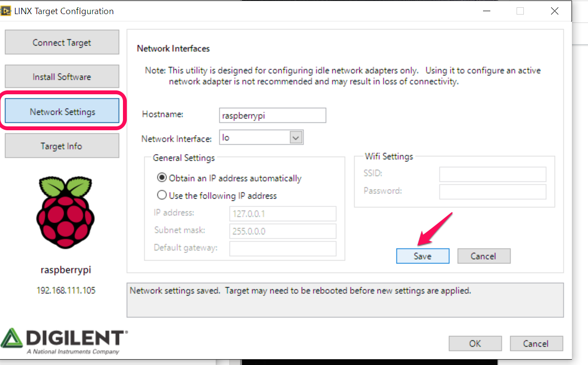Switch to Install Software section
Viewport: 588px width, 365px height.
(62, 77)
